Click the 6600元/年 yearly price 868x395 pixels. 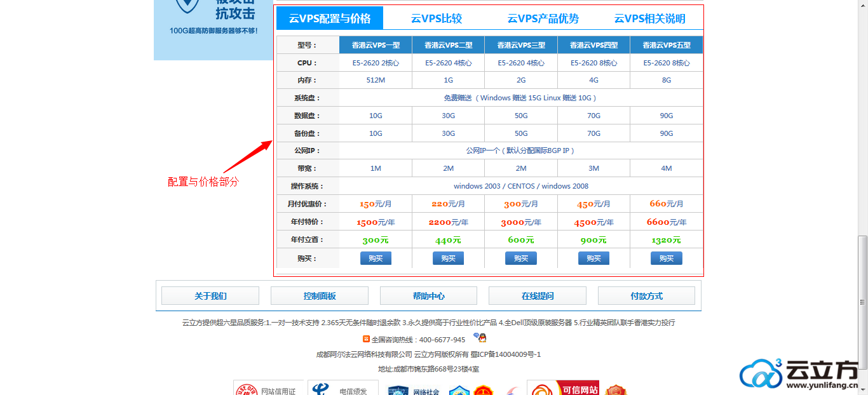point(667,222)
